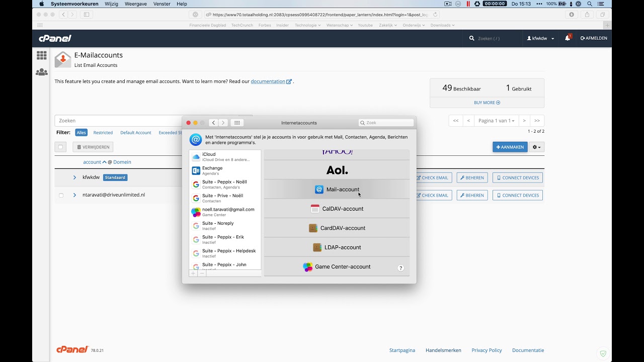The width and height of the screenshot is (644, 362).
Task: Select the Exchange account entry
Action: 225,170
